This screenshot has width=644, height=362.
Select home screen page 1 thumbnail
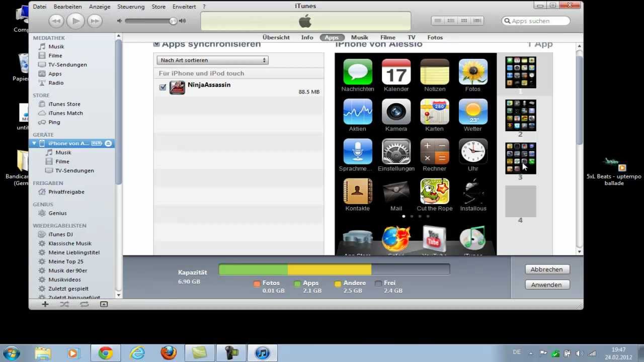click(x=521, y=72)
